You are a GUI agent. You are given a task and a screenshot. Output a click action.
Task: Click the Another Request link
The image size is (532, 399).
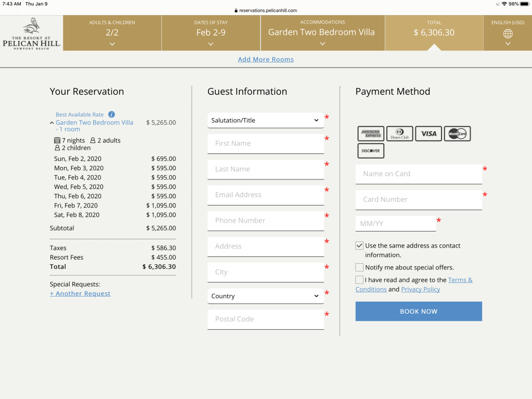[80, 293]
